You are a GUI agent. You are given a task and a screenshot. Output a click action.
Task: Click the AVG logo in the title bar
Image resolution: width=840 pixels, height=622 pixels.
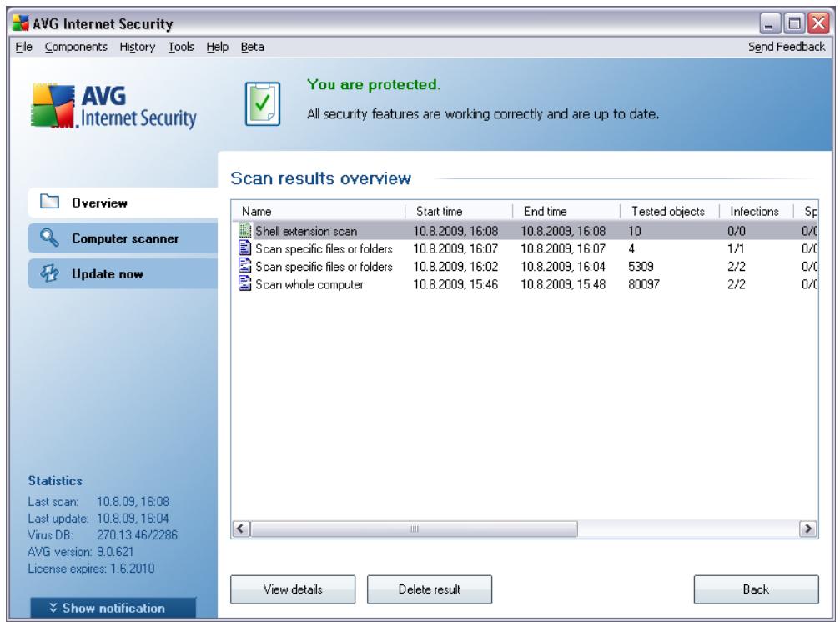[20, 23]
